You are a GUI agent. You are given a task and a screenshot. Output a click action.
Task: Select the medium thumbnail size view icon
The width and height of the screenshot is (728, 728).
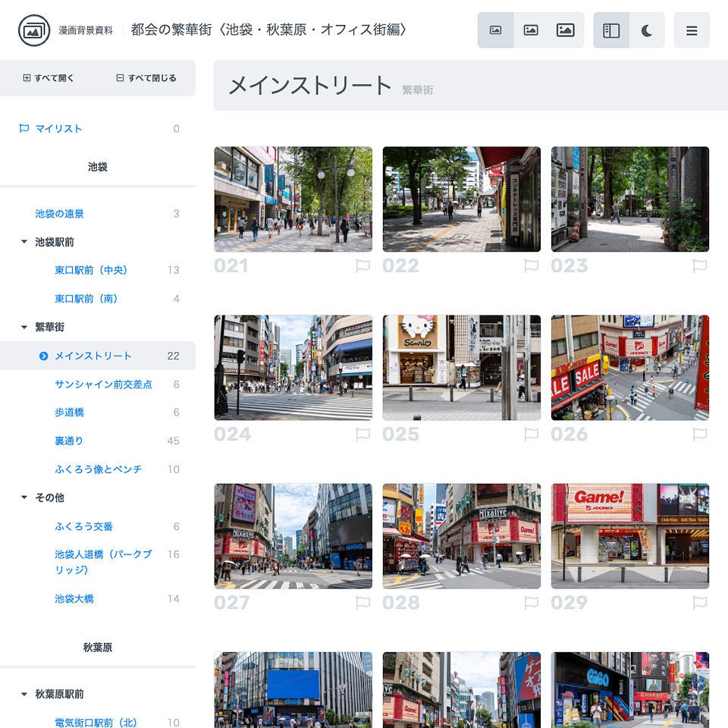[x=531, y=29]
